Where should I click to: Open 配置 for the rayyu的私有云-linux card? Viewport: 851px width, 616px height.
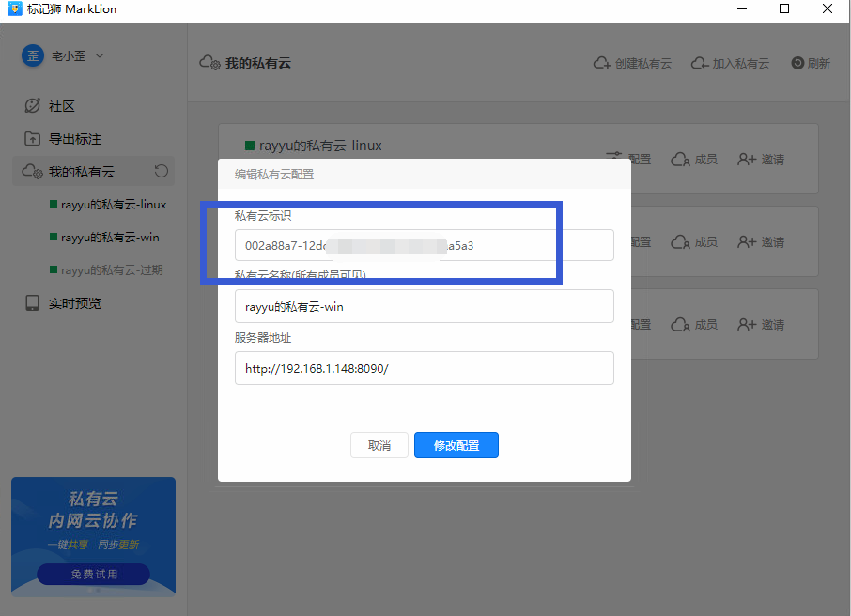(628, 159)
